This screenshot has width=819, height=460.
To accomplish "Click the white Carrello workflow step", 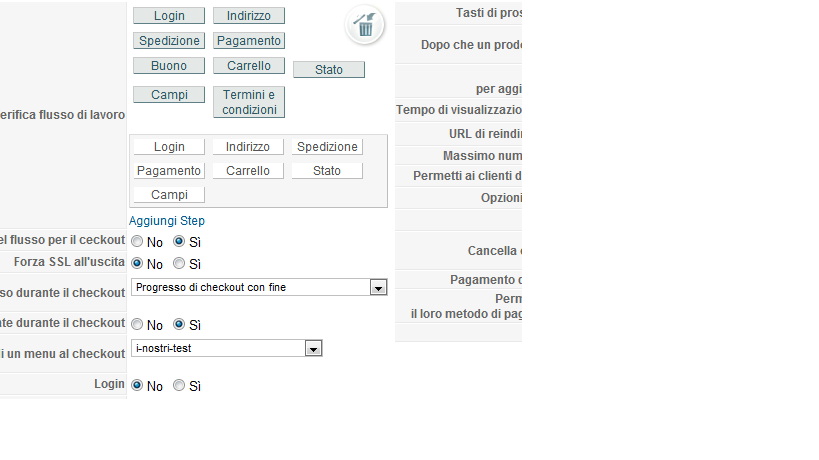I will 248,171.
